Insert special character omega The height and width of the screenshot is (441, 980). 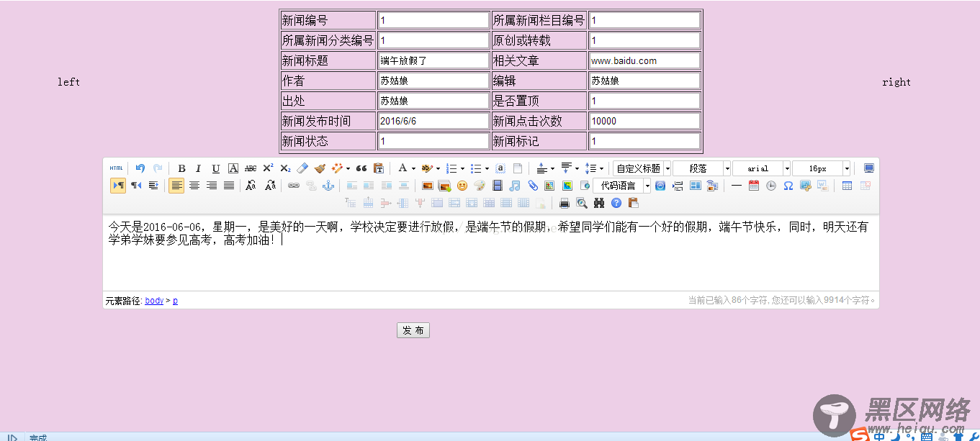click(x=788, y=186)
